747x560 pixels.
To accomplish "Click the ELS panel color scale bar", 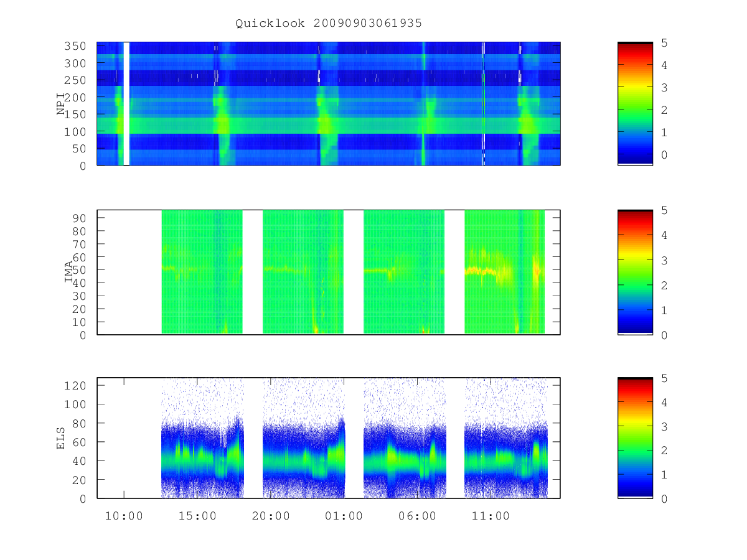I will [635, 438].
